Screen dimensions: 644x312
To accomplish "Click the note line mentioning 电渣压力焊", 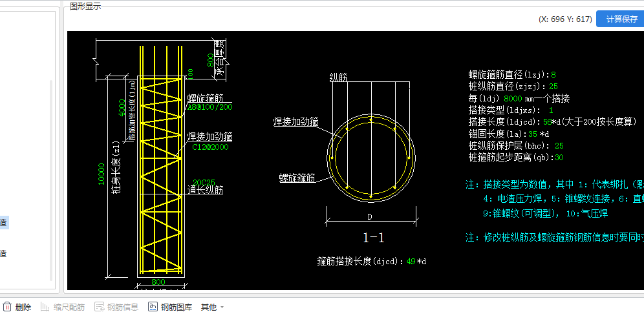I will (564, 199).
